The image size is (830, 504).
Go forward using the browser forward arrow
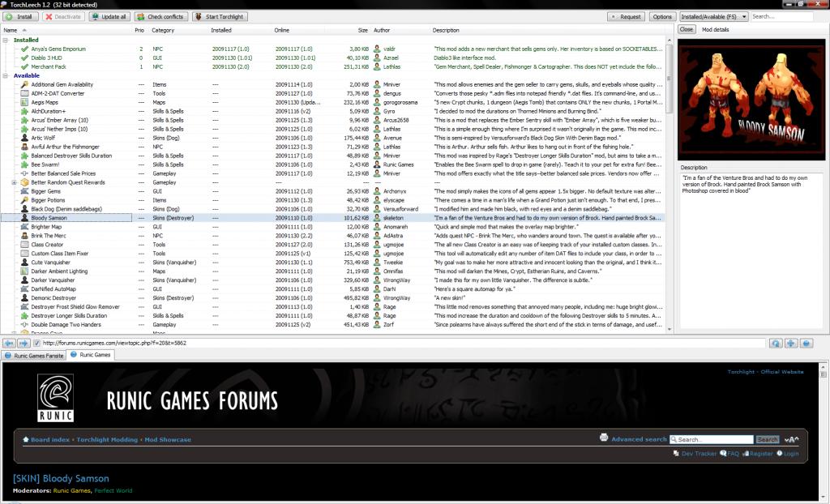point(24,343)
